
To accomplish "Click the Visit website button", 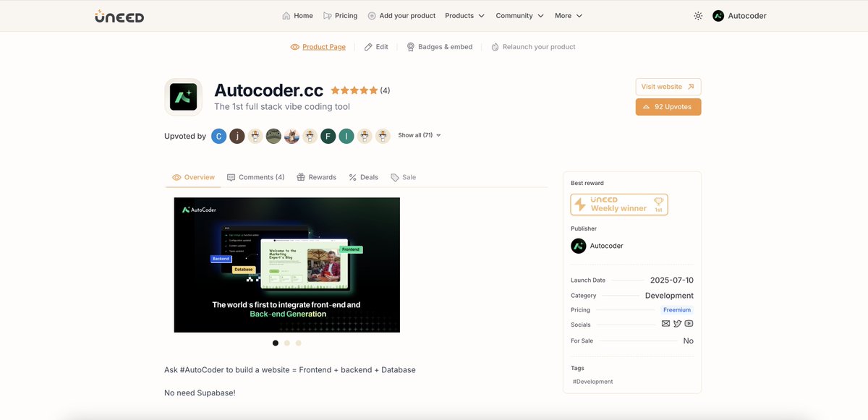I will pyautogui.click(x=668, y=87).
